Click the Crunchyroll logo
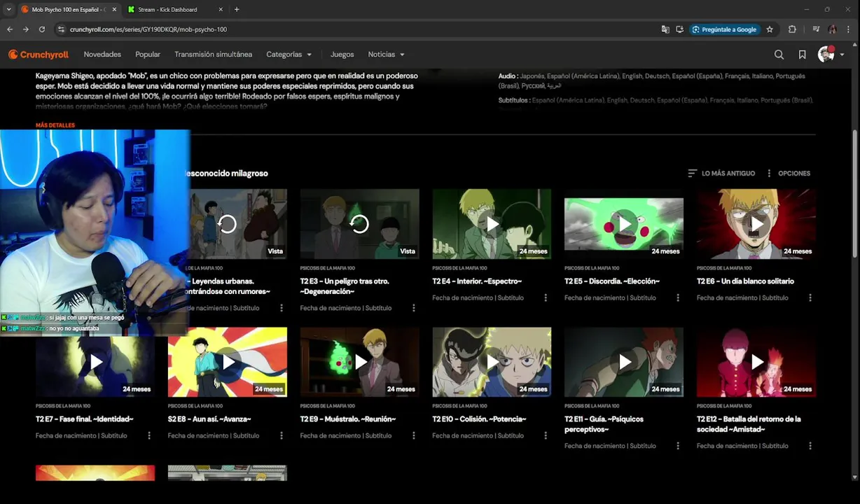This screenshot has width=860, height=504. (39, 55)
